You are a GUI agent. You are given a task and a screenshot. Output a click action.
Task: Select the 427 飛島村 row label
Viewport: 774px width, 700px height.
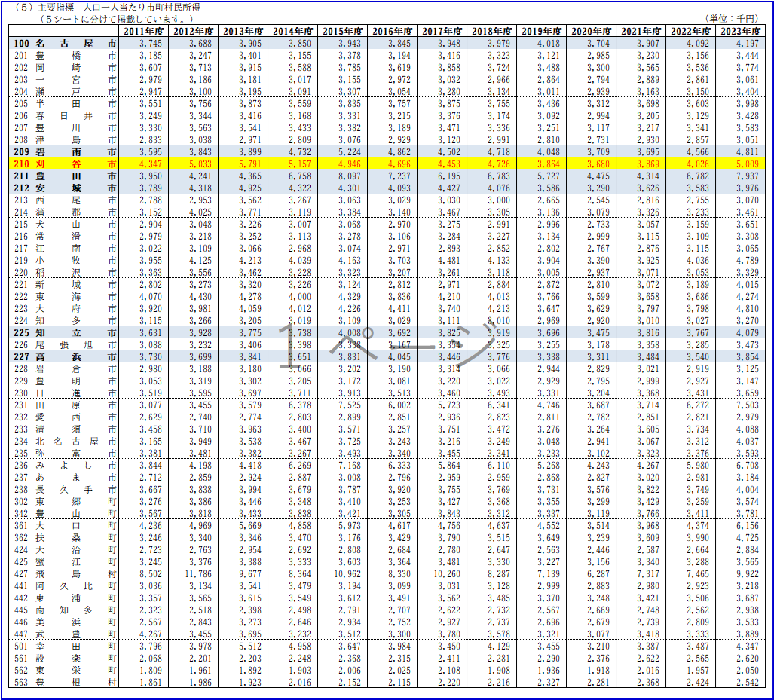(64, 573)
